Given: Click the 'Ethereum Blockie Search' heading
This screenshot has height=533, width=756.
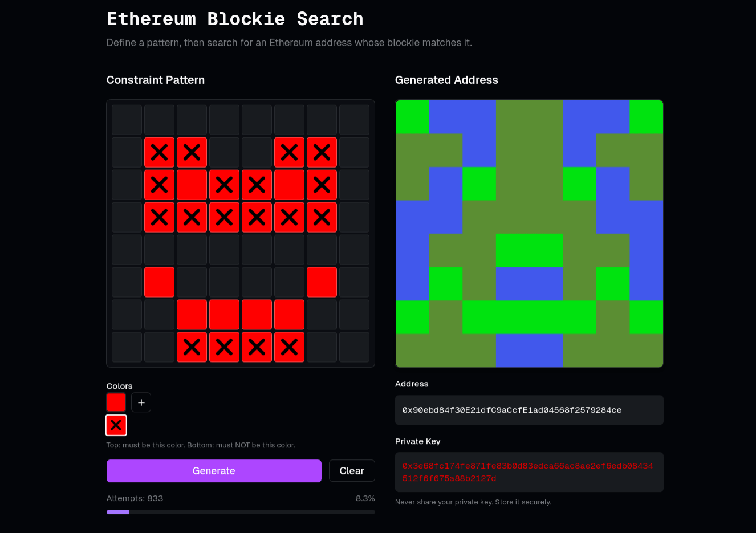Looking at the screenshot, I should pos(235,19).
